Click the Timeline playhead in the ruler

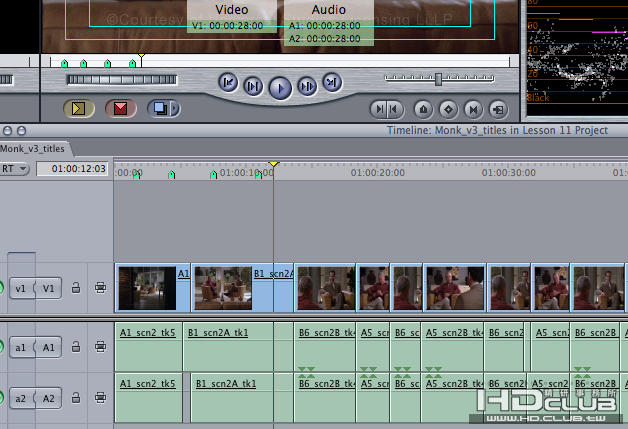(274, 164)
